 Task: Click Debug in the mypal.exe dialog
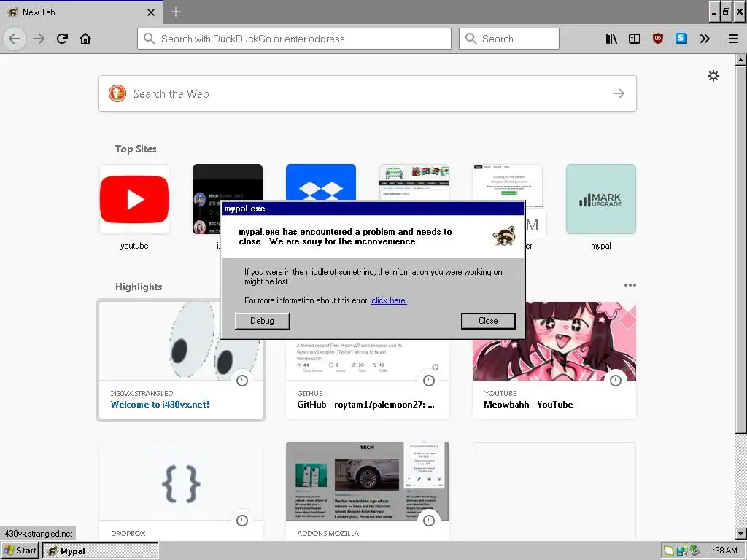pyautogui.click(x=262, y=321)
